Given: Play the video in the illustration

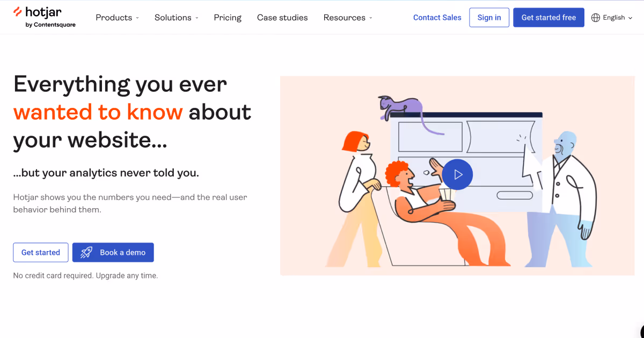Looking at the screenshot, I should pyautogui.click(x=457, y=174).
